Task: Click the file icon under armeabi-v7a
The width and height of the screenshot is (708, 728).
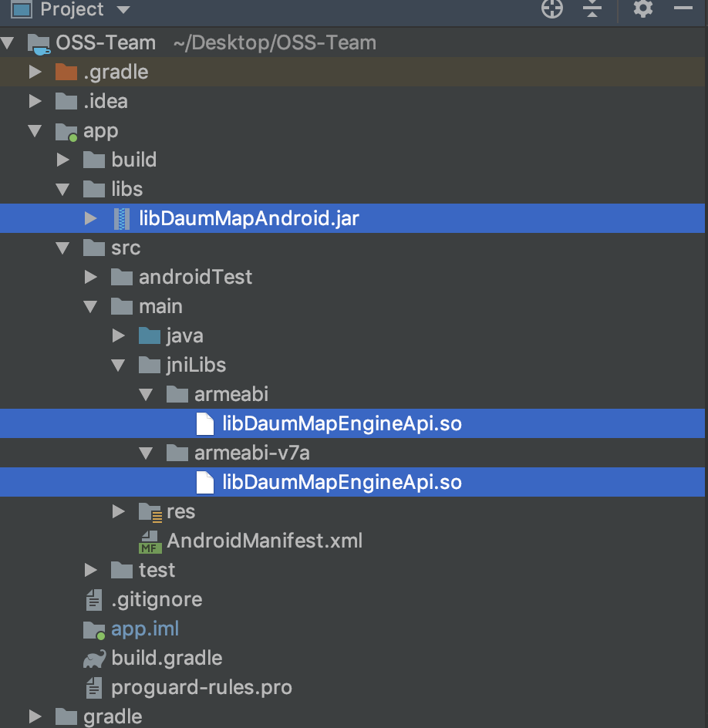Action: tap(204, 483)
